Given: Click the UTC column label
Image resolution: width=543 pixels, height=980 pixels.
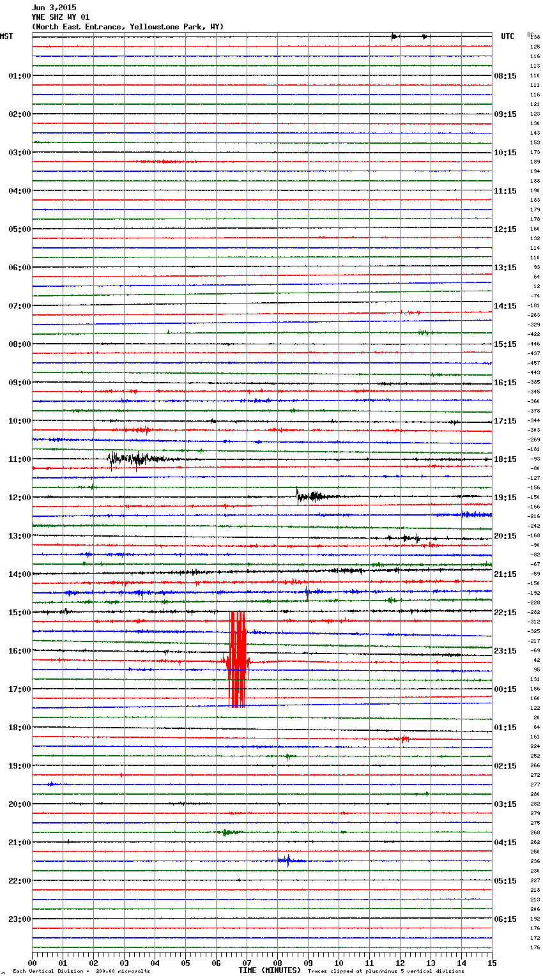Looking at the screenshot, I should coord(508,36).
